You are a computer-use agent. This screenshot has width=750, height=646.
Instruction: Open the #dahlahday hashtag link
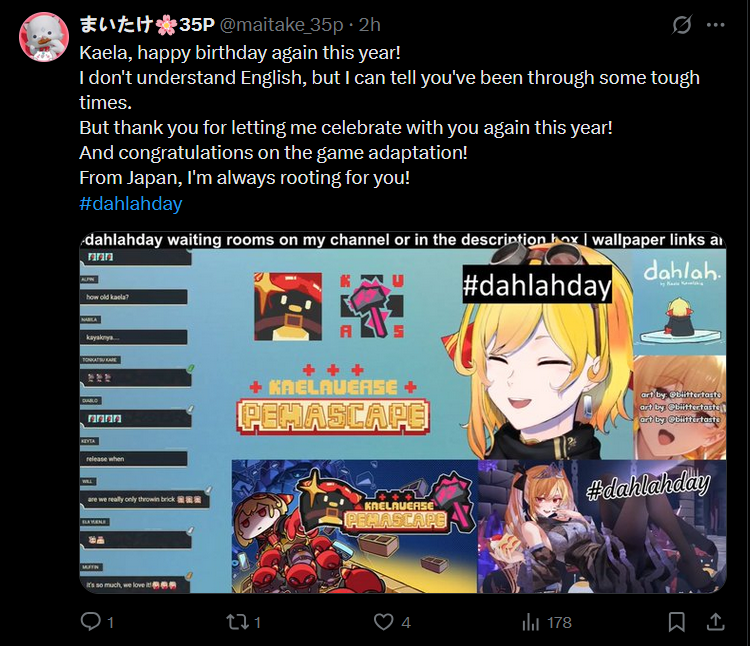tap(131, 203)
